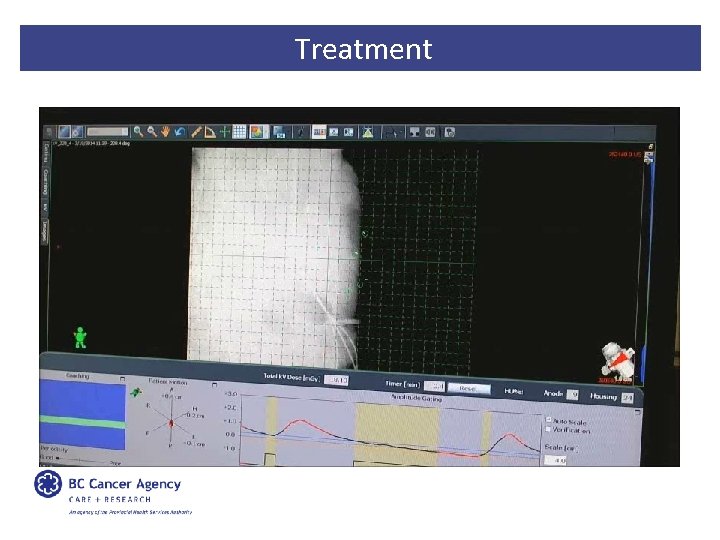Click the blue globe-like view icon
Viewport: 720px width, 540px height.
(x=64, y=132)
